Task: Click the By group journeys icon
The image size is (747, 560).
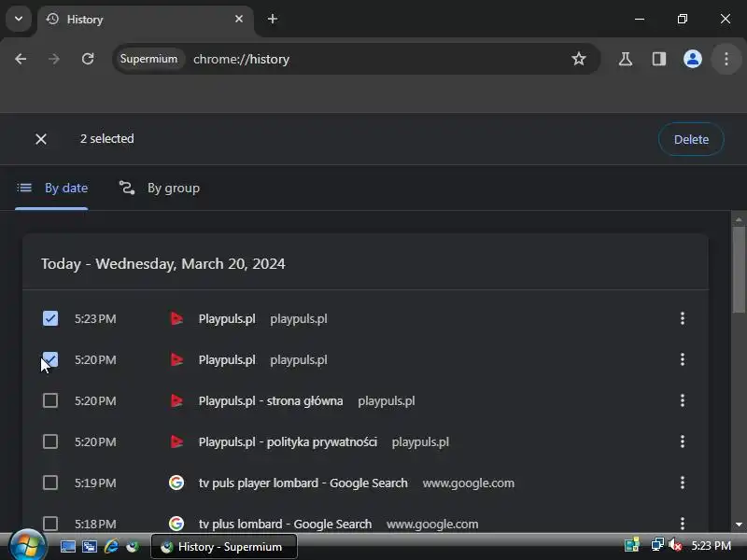Action: [127, 189]
